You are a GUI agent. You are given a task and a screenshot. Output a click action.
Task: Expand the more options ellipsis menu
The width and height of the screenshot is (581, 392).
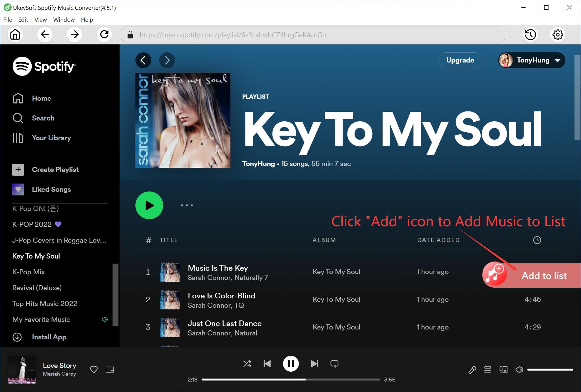tap(187, 206)
